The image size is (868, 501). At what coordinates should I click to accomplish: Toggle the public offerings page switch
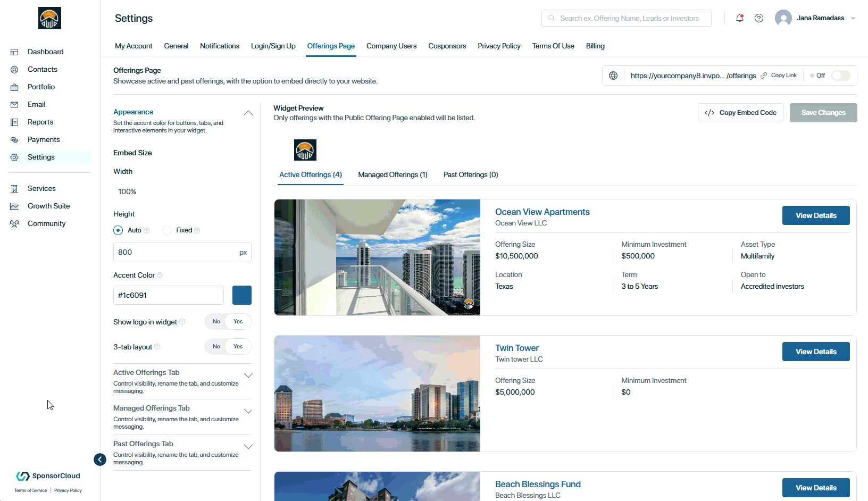[x=841, y=76]
